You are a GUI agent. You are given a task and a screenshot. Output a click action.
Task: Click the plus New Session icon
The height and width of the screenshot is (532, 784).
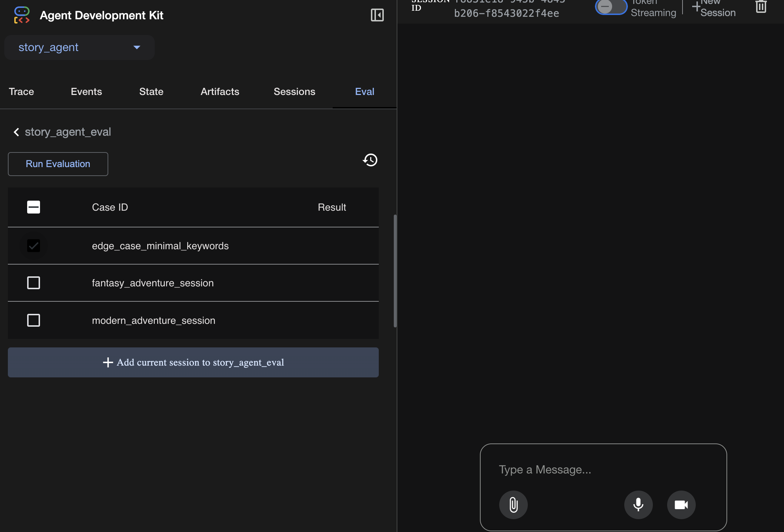coord(696,6)
